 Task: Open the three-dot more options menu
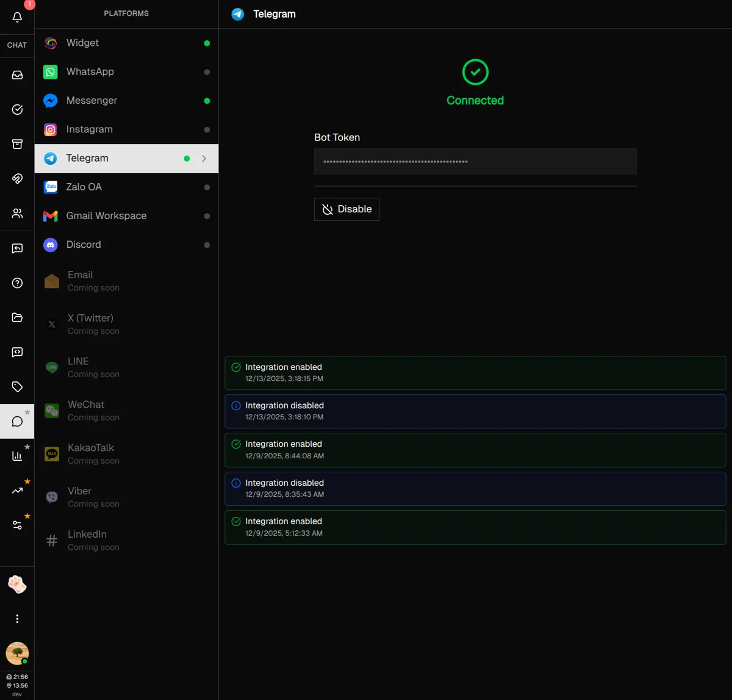pyautogui.click(x=17, y=619)
